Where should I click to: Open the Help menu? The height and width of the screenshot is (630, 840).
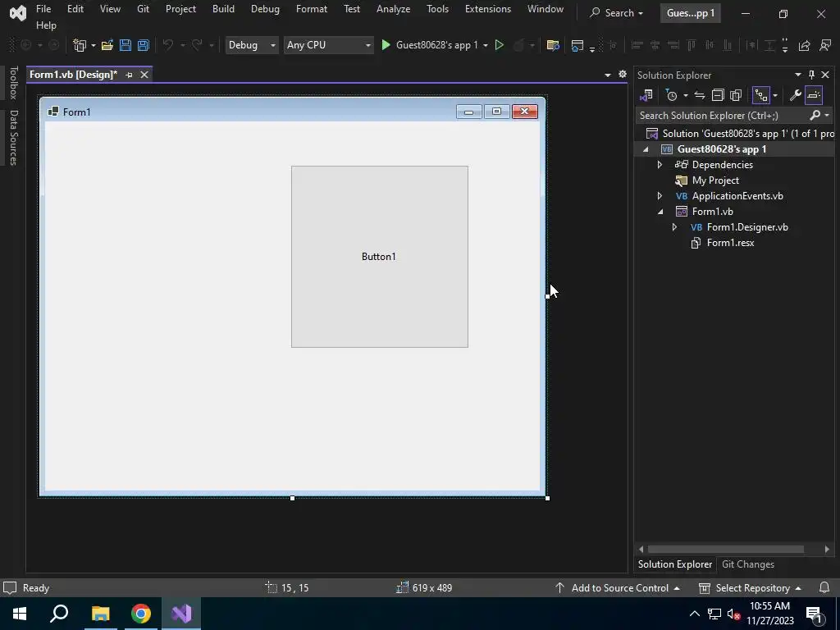pos(46,25)
